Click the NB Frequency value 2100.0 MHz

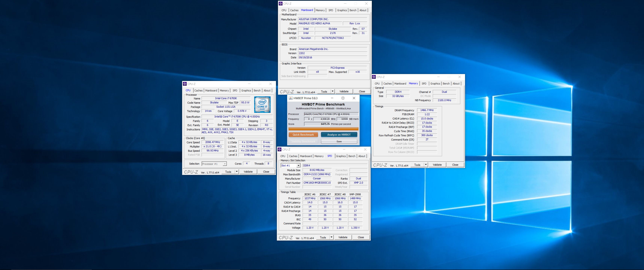click(444, 100)
